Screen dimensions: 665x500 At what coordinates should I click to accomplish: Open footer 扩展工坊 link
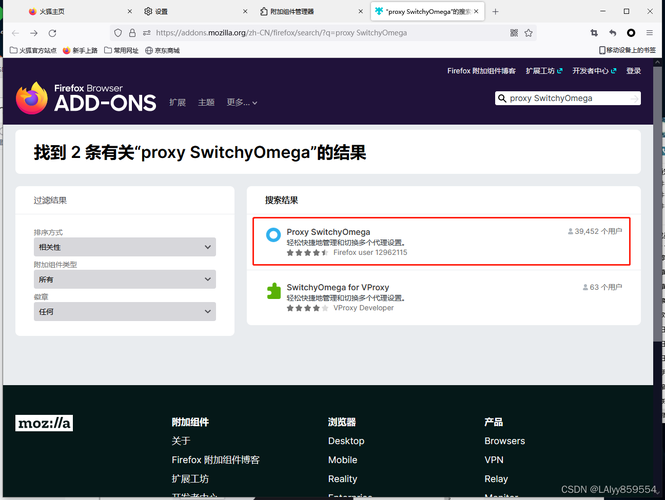(190, 479)
